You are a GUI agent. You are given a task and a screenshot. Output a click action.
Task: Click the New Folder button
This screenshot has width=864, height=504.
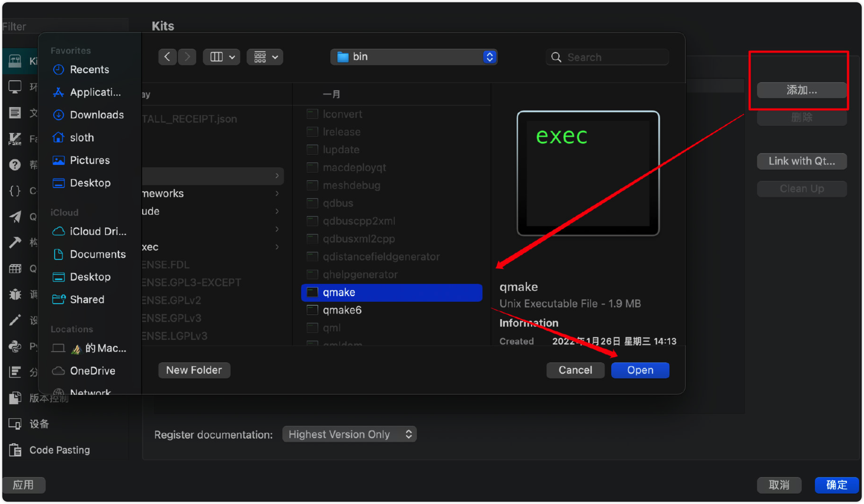194,370
